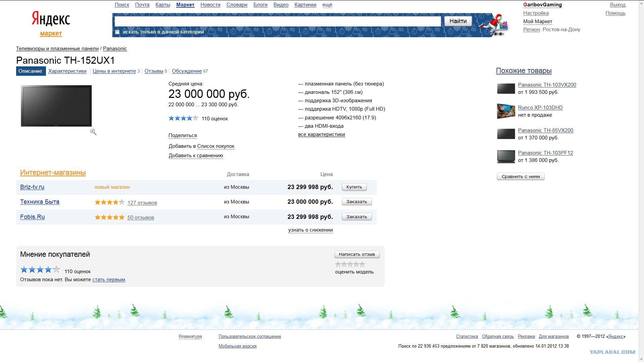Open the Карты service link
Screen dimensions: 644x362
coord(163,5)
